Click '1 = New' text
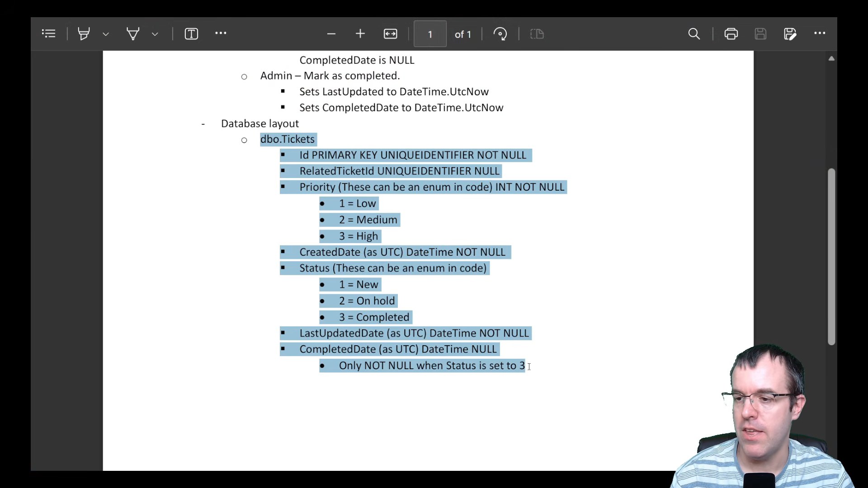Image resolution: width=868 pixels, height=488 pixels. tap(359, 285)
